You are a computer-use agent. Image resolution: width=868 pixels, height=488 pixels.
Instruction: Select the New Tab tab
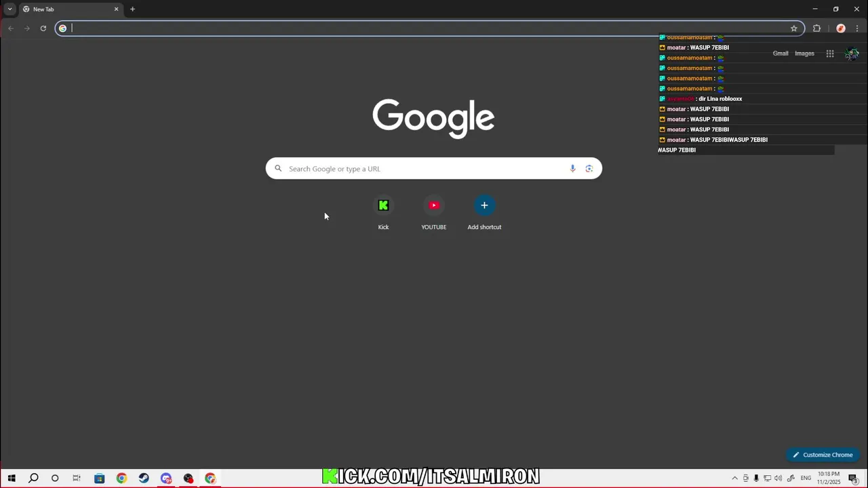71,9
